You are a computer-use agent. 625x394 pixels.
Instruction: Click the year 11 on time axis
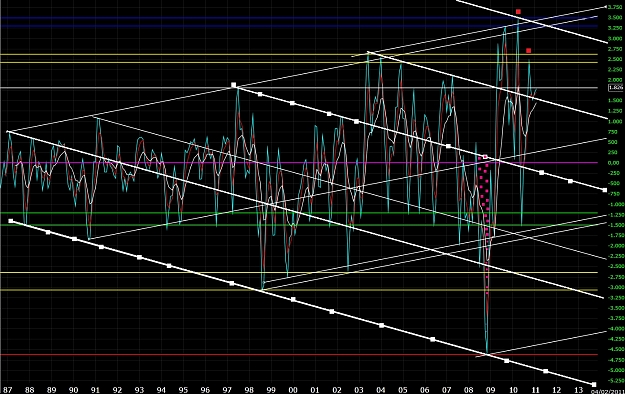535,390
